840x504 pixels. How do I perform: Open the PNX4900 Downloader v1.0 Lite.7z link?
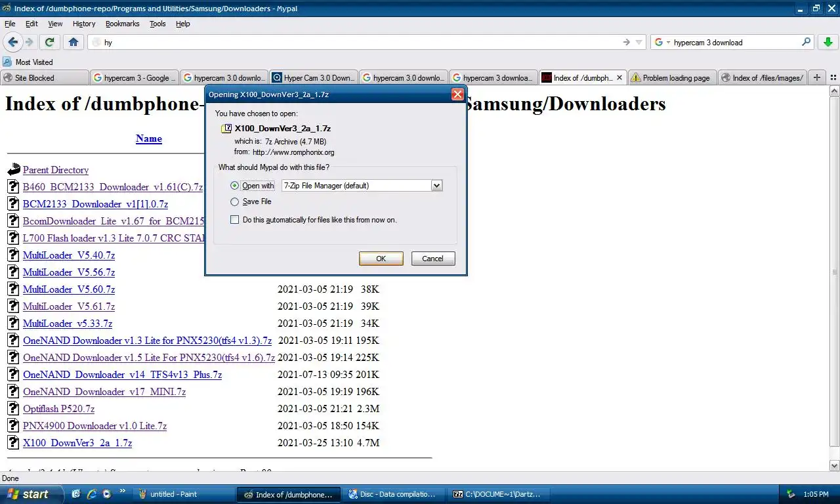point(94,426)
